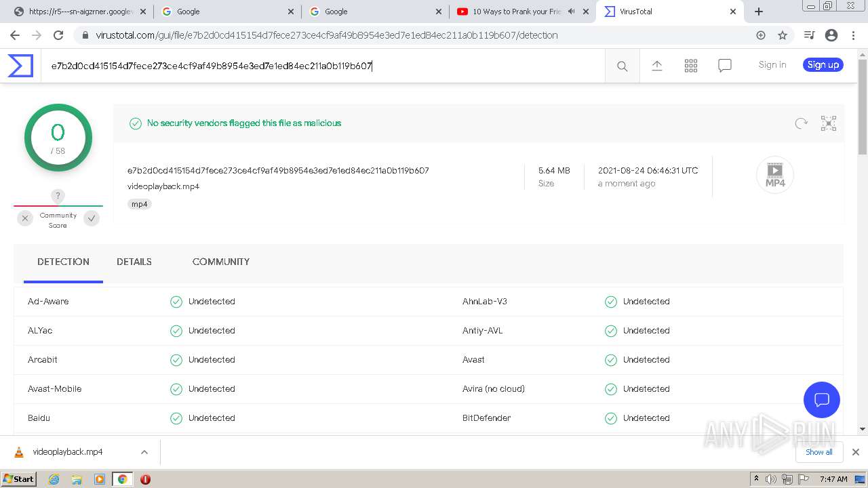Click the zoom plus icon in address bar

click(x=760, y=35)
